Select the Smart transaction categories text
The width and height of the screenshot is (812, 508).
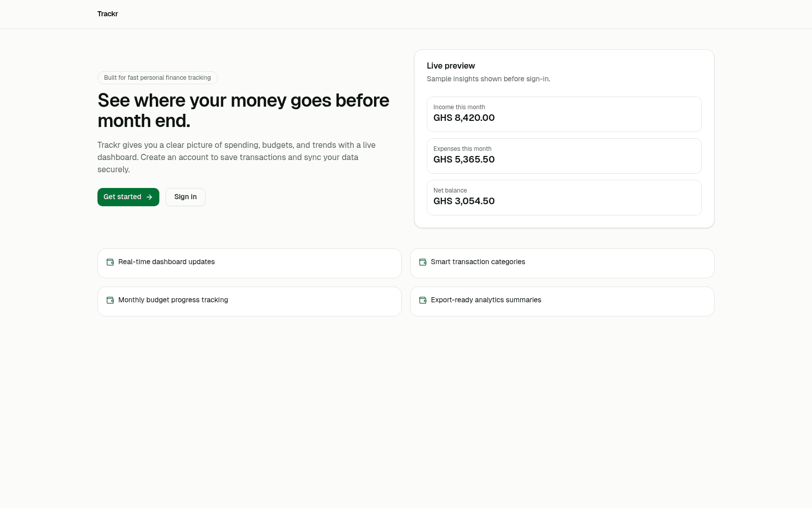coord(478,262)
